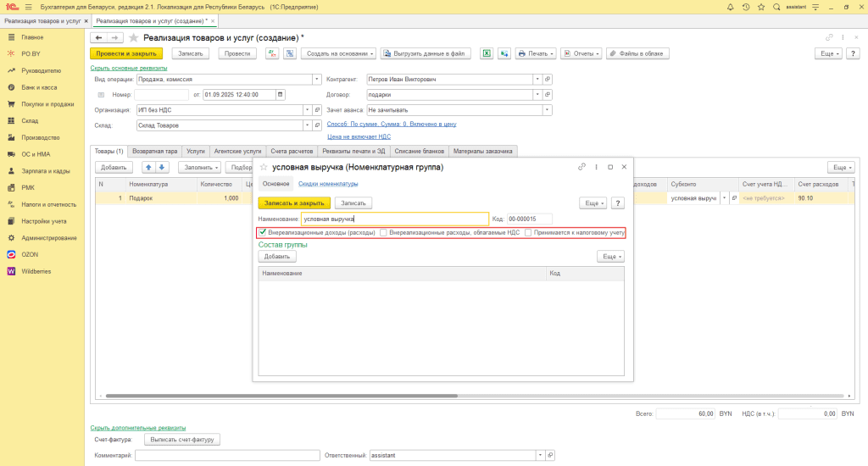Move row up with blue up arrow
868x466 pixels.
click(148, 167)
